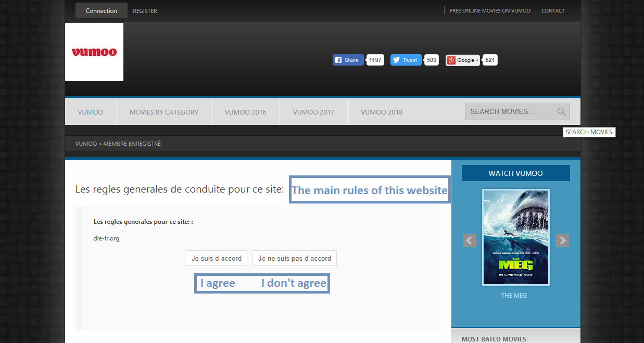Screen dimensions: 644x343
Task: Open The Meg movie poster
Action: pyautogui.click(x=516, y=237)
